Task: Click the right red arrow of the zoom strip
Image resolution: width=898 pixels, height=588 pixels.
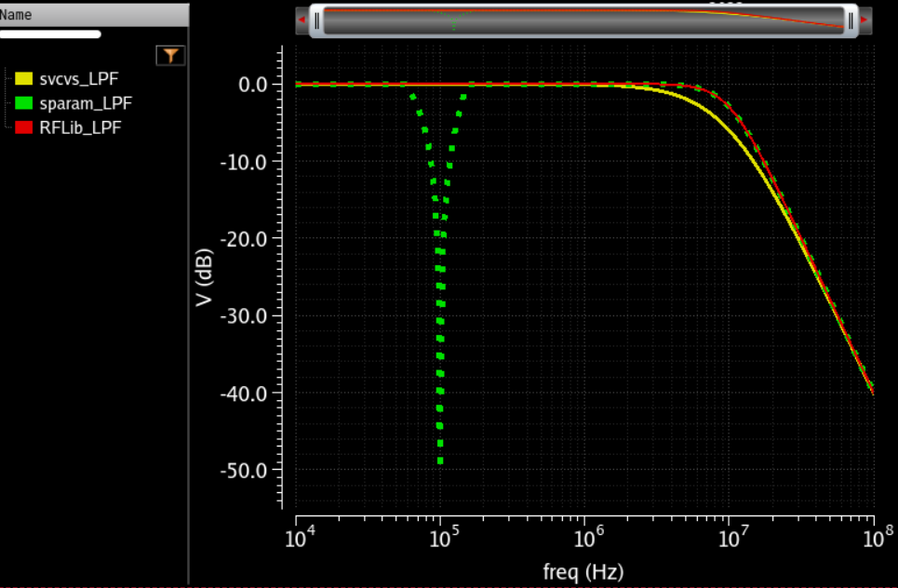Action: 864,20
